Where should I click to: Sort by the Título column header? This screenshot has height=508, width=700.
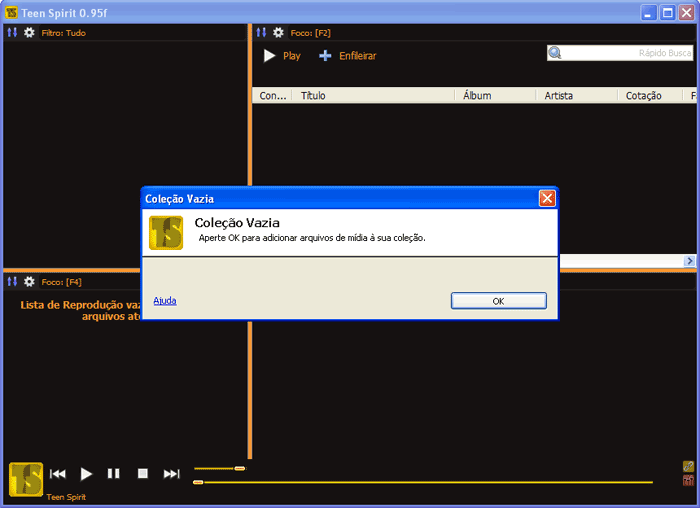tap(373, 96)
